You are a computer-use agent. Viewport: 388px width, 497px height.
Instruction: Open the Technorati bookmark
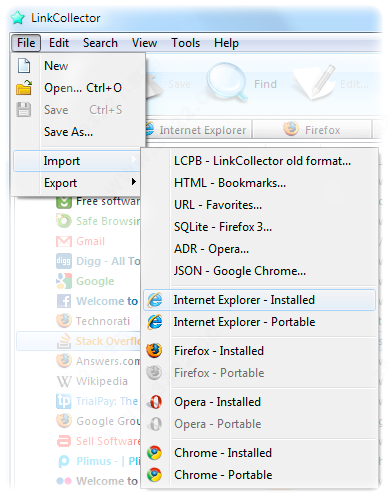tap(103, 321)
